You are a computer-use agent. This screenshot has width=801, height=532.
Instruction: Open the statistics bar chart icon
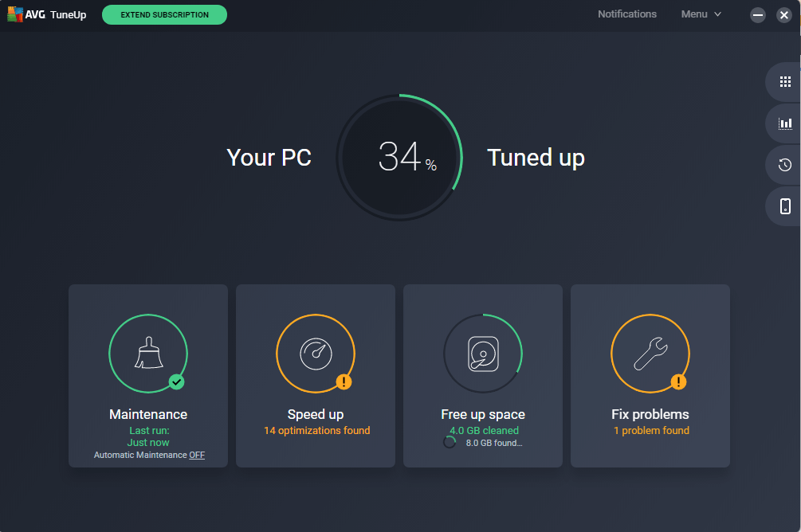[785, 123]
